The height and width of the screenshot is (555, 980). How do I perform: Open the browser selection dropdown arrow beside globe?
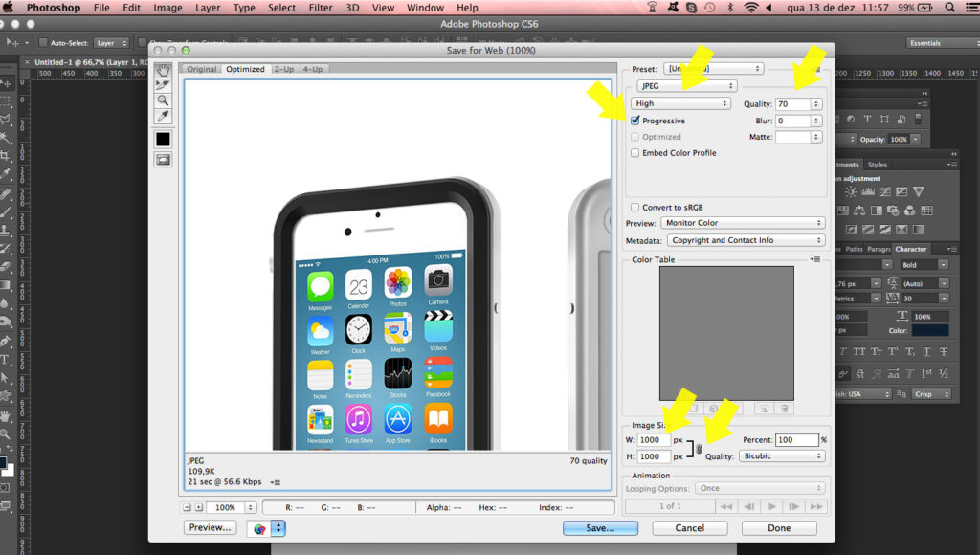click(x=278, y=529)
